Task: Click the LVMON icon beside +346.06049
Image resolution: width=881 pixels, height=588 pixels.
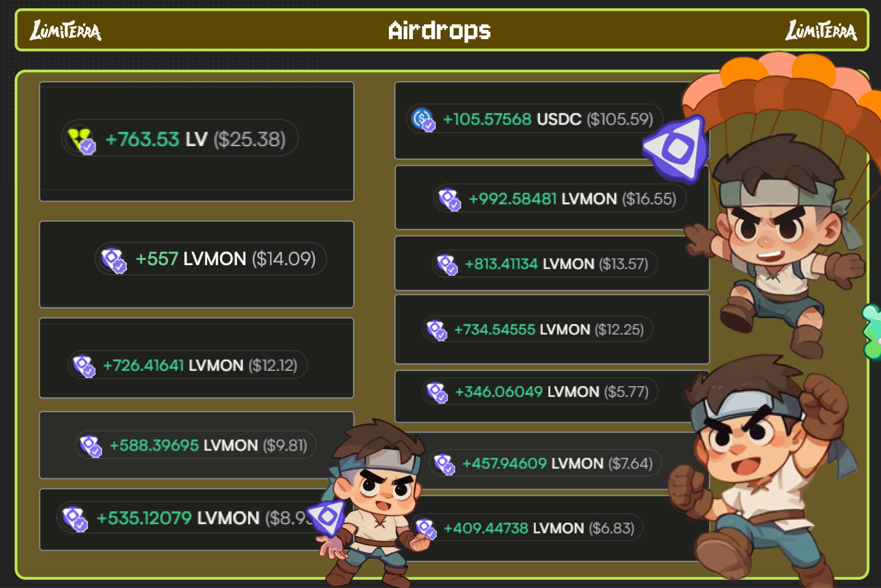Action: point(437,392)
